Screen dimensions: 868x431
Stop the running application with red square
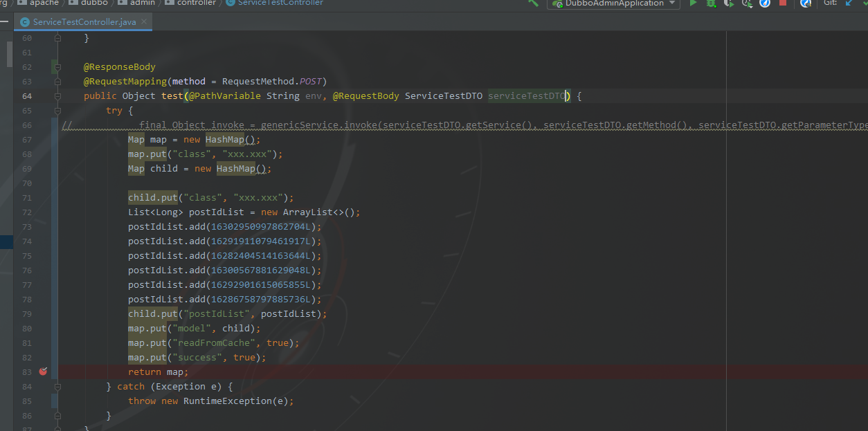point(783,3)
